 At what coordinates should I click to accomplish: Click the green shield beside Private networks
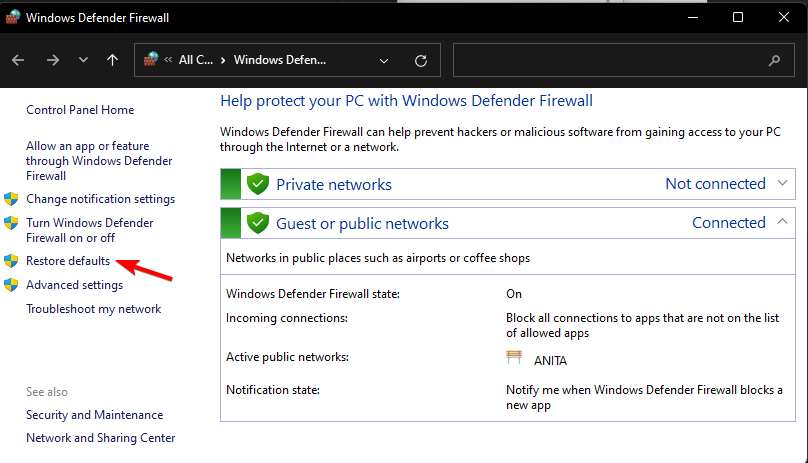[258, 184]
